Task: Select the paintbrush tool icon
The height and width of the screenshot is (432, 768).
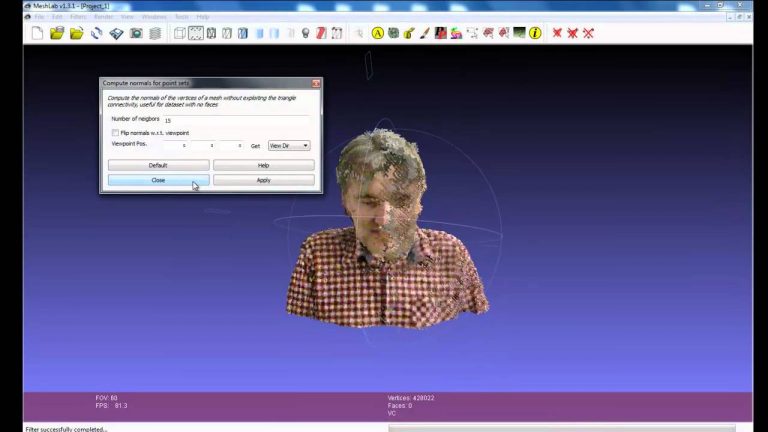Action: click(425, 33)
